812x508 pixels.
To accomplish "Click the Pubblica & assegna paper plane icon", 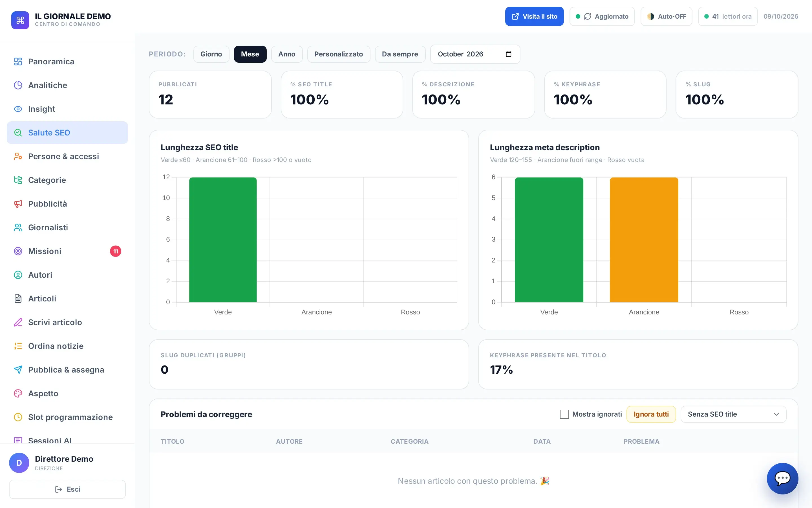I will 18,370.
